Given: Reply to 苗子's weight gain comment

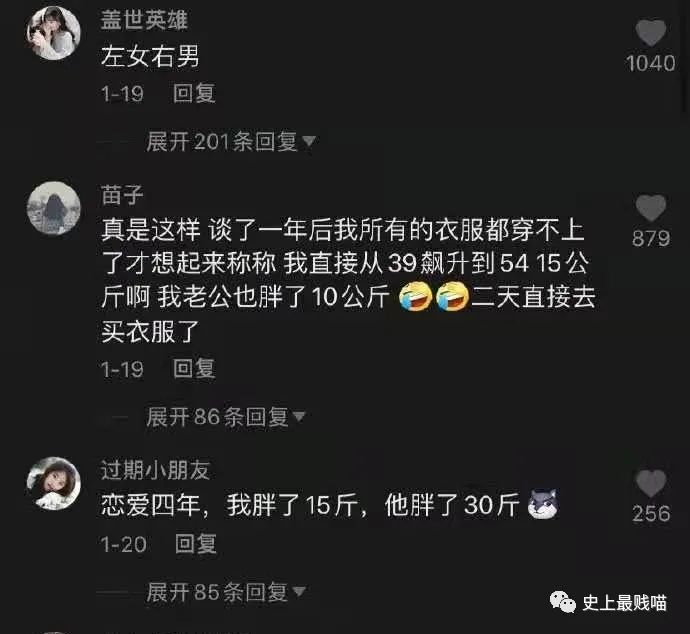Looking at the screenshot, I should coord(194,369).
